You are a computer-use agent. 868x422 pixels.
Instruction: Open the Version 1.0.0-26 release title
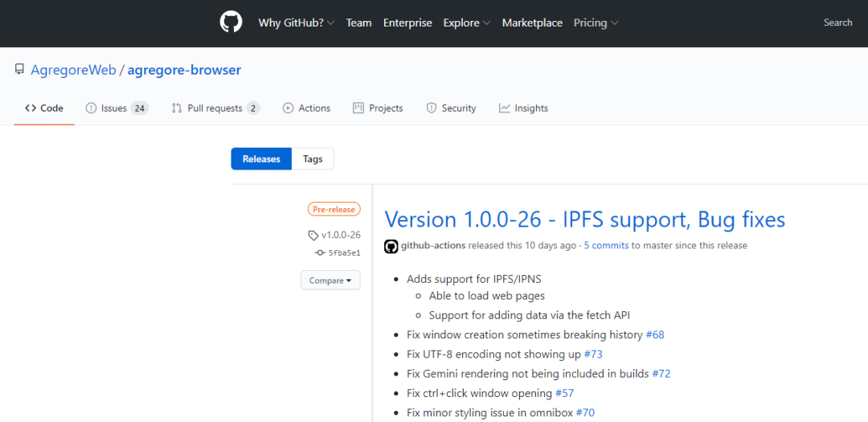(x=585, y=219)
